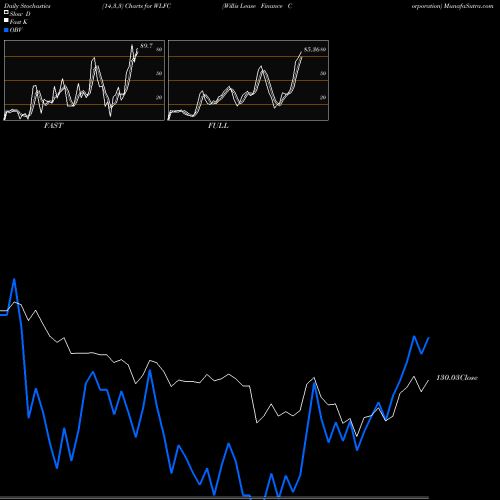Click the 50 axis label in FAST chart
The width and height of the screenshot is (500, 500).
pyautogui.click(x=159, y=73)
